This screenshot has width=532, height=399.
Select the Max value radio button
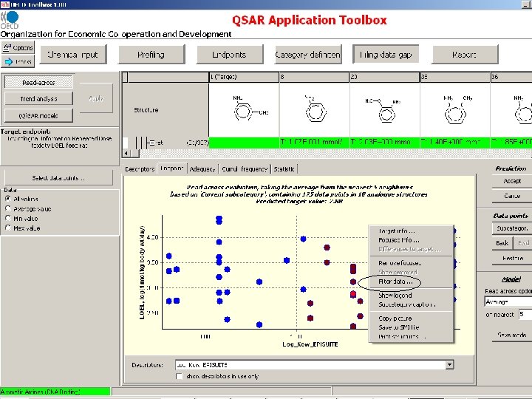point(8,228)
